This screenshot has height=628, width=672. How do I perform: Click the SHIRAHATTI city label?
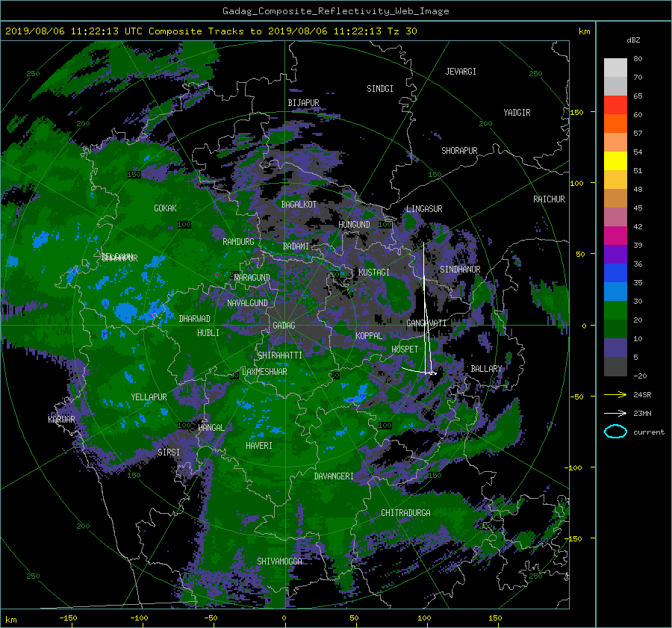(279, 355)
